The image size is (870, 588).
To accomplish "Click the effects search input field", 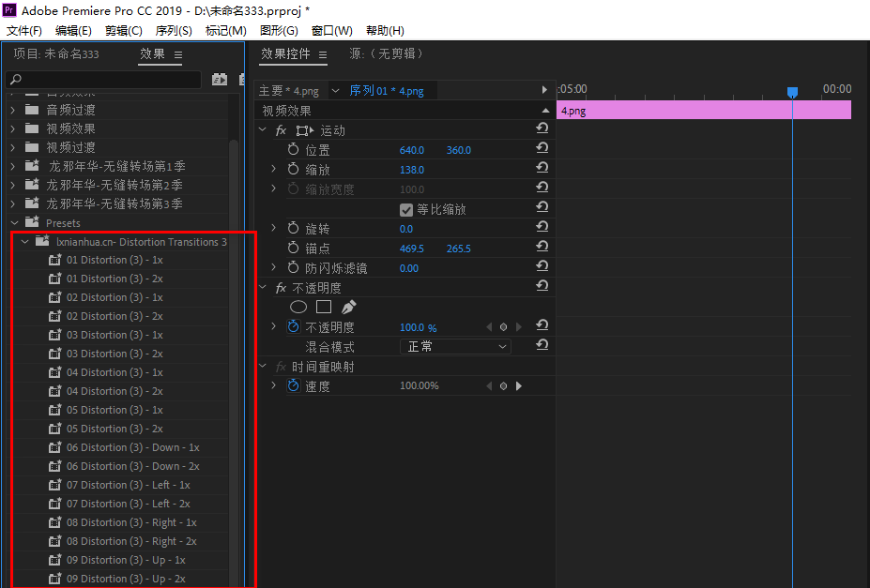I will pos(103,80).
